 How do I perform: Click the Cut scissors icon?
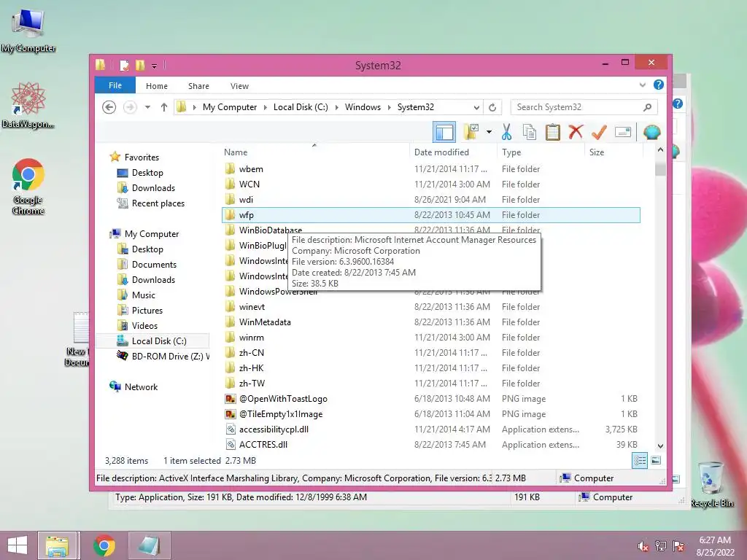tap(506, 132)
